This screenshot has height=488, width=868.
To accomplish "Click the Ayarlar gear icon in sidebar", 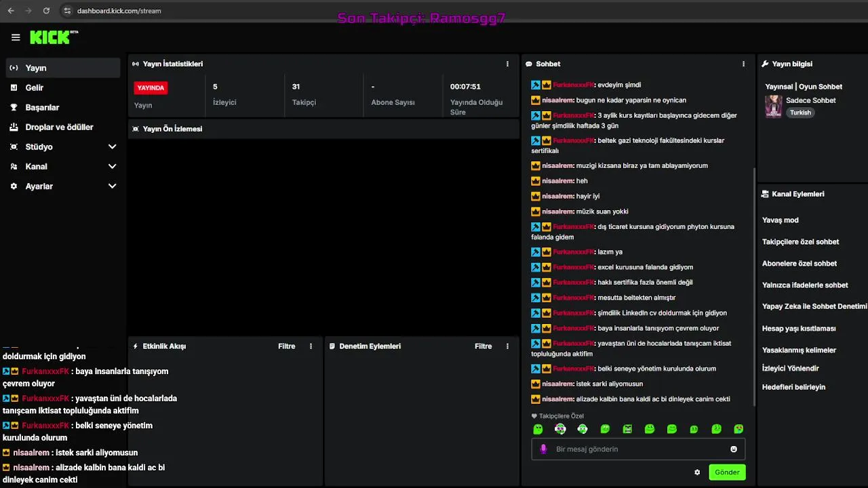I will click(14, 186).
